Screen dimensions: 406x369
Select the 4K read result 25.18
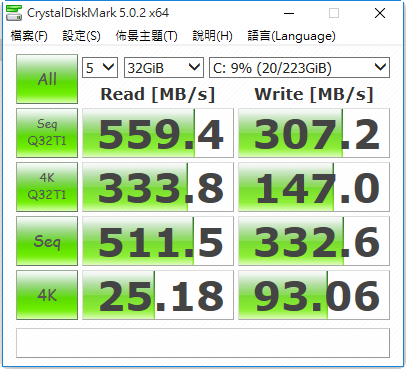click(158, 295)
